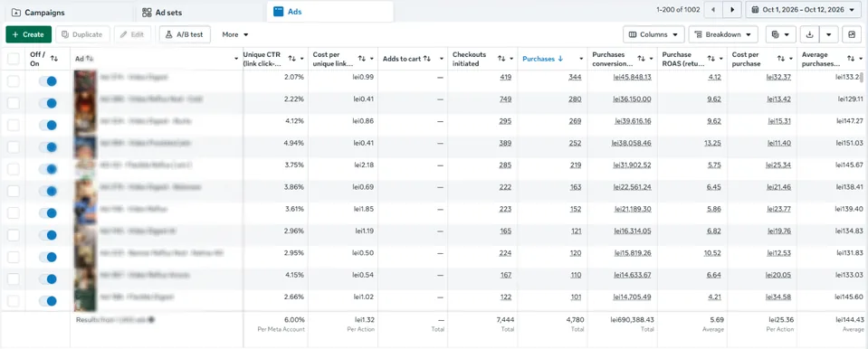Open the Ad column options arrow
This screenshot has height=349, width=868.
(x=236, y=59)
